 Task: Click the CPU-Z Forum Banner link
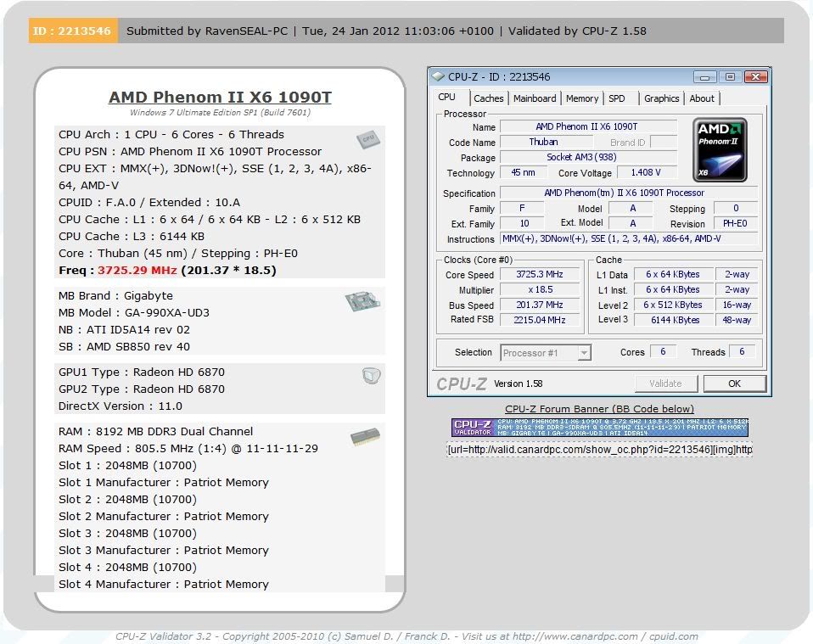click(x=599, y=409)
